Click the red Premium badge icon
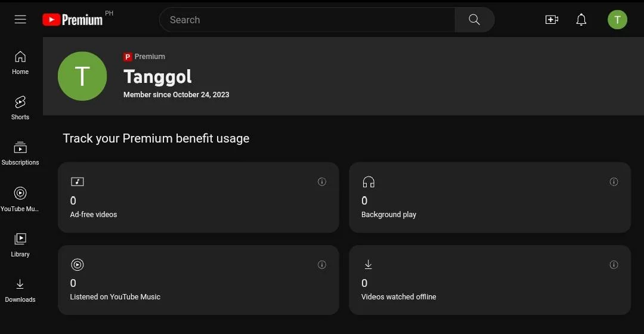This screenshot has width=644, height=334. 128,57
